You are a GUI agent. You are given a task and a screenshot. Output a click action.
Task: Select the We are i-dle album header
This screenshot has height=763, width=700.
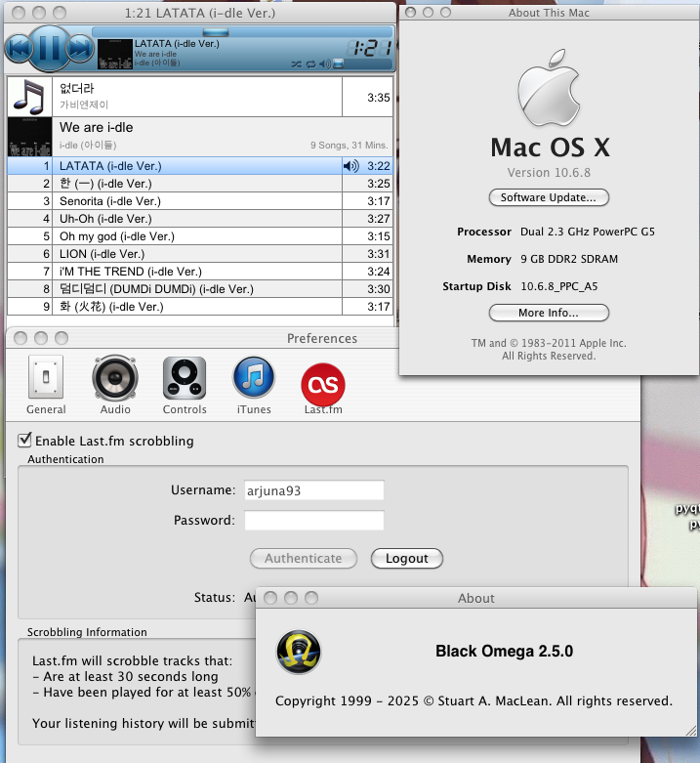coord(200,137)
